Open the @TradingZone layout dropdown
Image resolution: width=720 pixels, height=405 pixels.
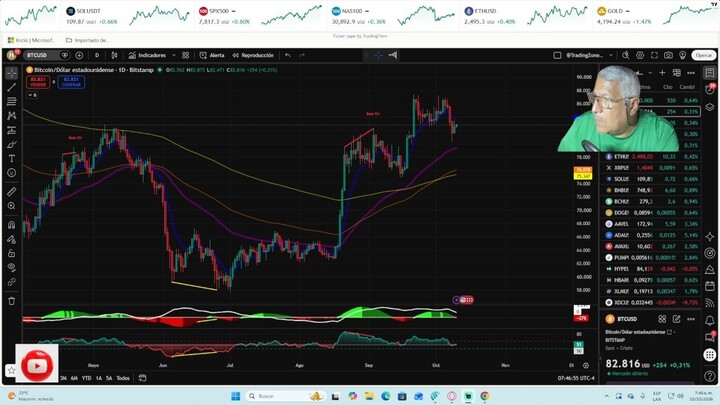[590, 55]
